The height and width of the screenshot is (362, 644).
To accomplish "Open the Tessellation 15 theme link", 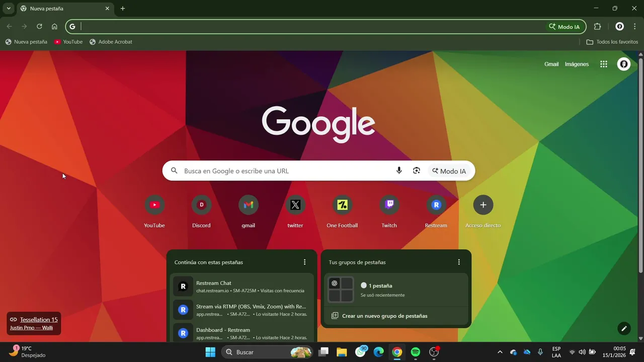I will [39, 320].
